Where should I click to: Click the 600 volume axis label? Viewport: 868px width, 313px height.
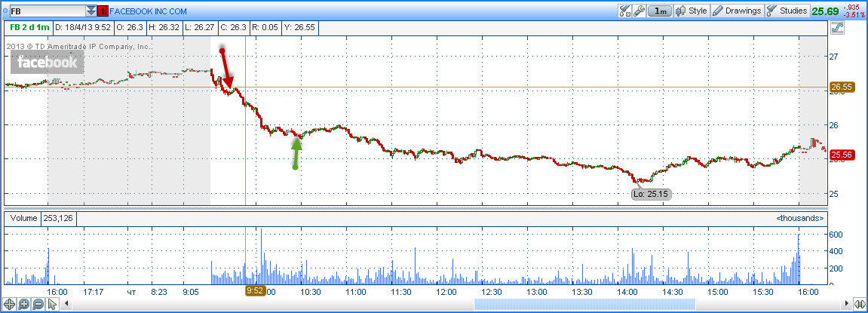[x=836, y=235]
